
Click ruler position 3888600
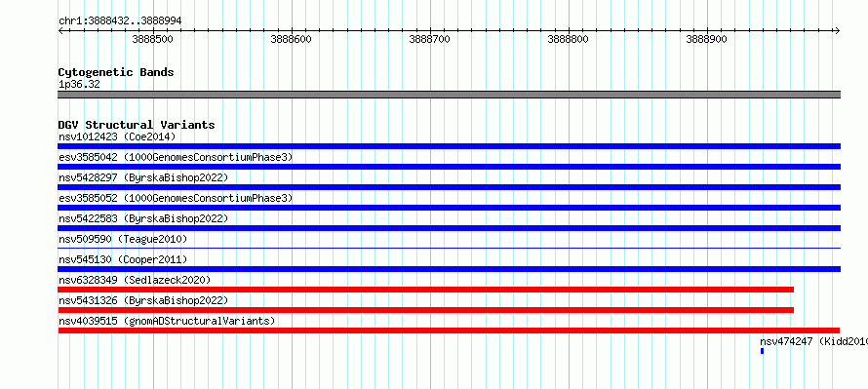click(x=292, y=39)
